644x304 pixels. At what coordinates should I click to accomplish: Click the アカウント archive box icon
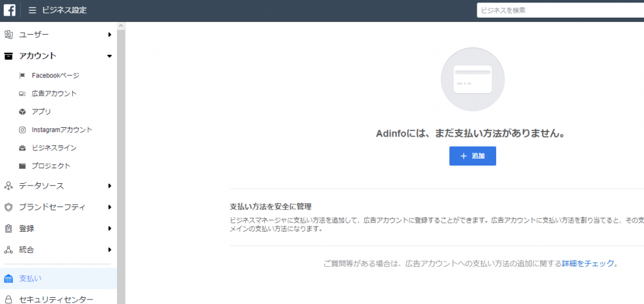tap(8, 56)
